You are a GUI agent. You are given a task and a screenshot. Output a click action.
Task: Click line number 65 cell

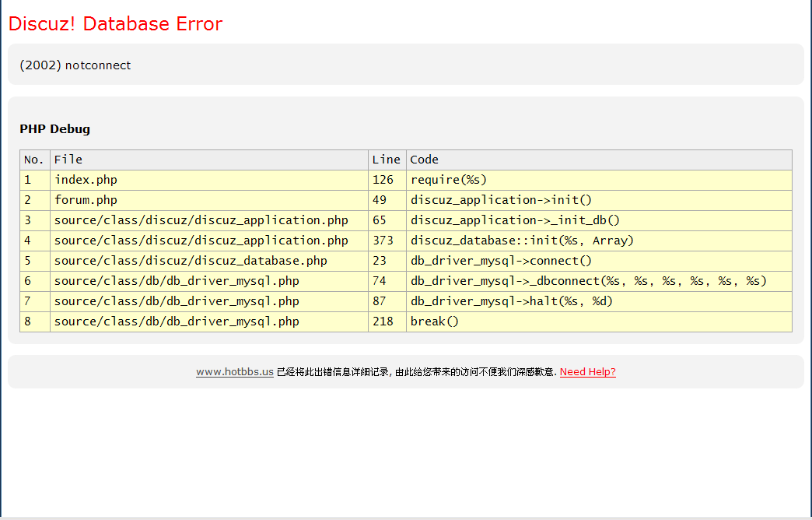coord(387,220)
